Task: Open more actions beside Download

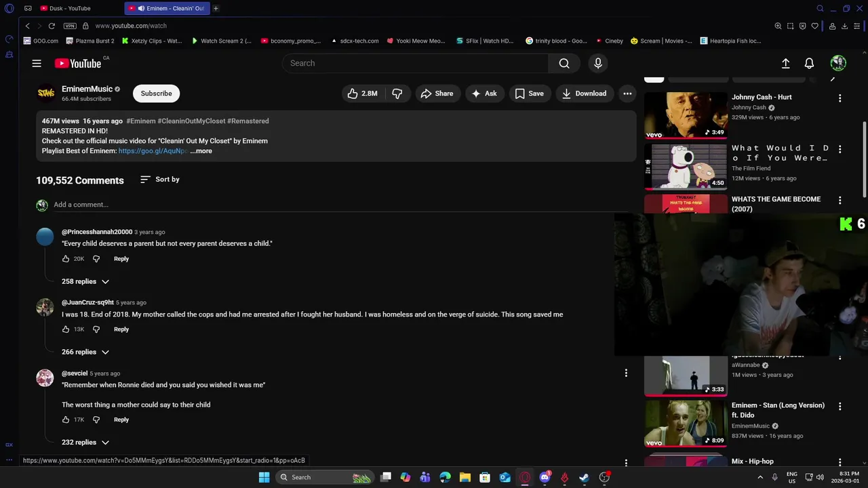Action: pos(627,94)
